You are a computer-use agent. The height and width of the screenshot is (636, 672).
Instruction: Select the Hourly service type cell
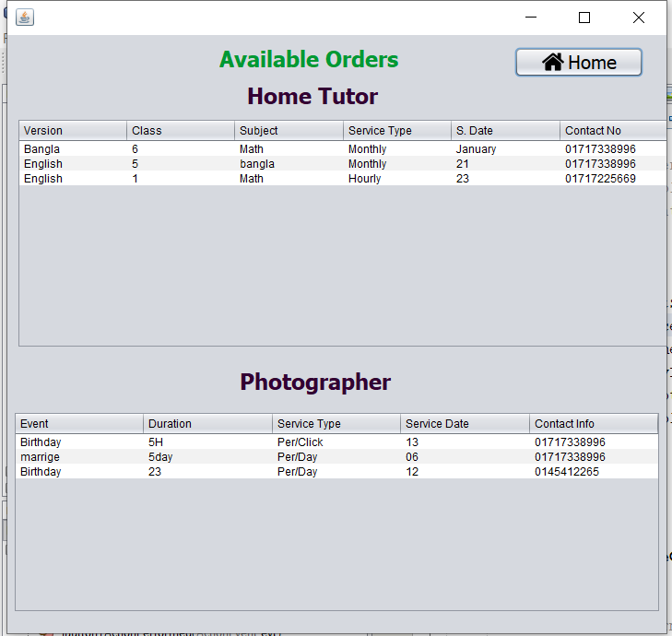(397, 179)
